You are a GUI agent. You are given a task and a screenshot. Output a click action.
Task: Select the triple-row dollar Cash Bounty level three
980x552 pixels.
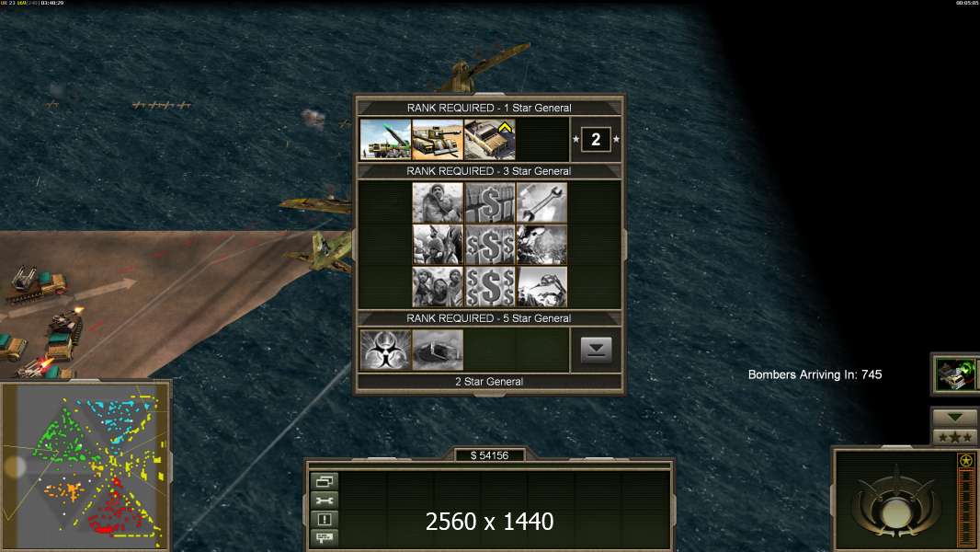click(489, 287)
